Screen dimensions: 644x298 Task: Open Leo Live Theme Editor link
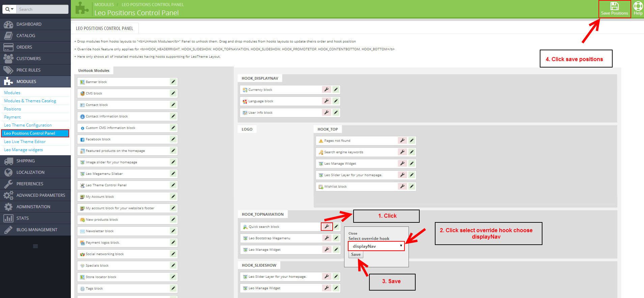pos(25,141)
